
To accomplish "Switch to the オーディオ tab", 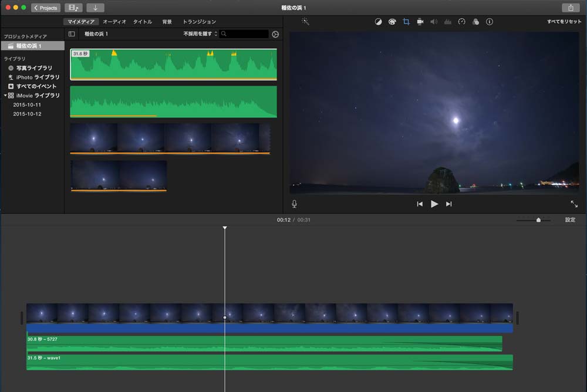I will [x=114, y=22].
